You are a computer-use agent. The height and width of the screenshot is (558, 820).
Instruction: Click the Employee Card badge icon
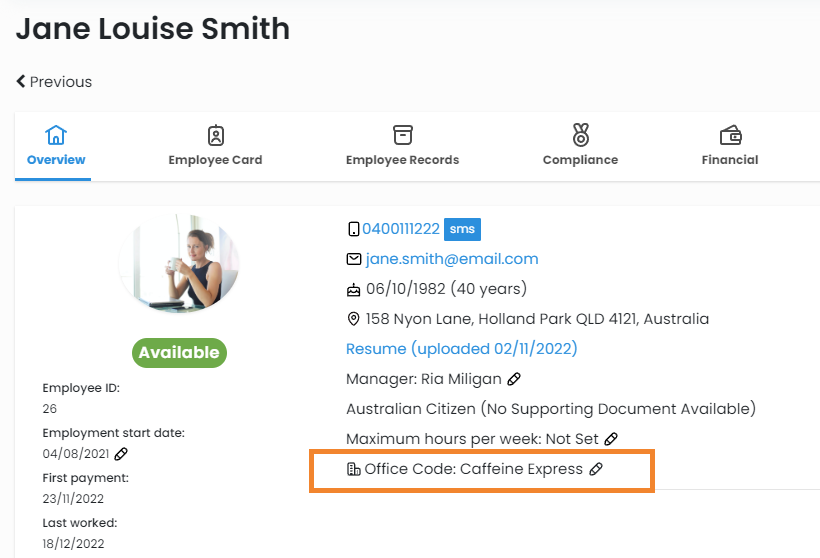click(215, 135)
